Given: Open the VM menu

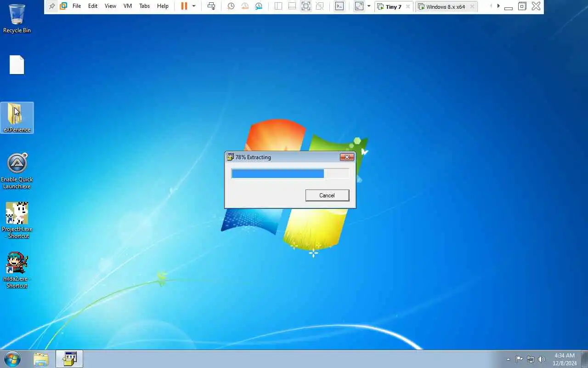Looking at the screenshot, I should tap(128, 6).
